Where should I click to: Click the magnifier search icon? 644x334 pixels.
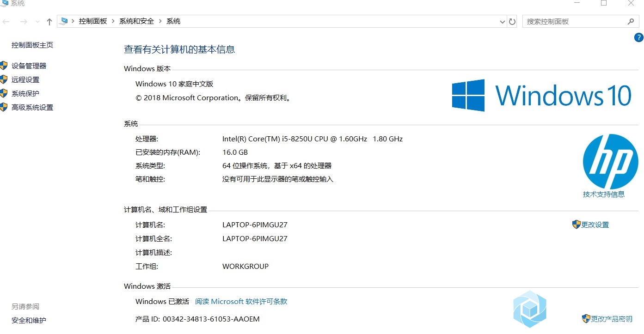[631, 21]
